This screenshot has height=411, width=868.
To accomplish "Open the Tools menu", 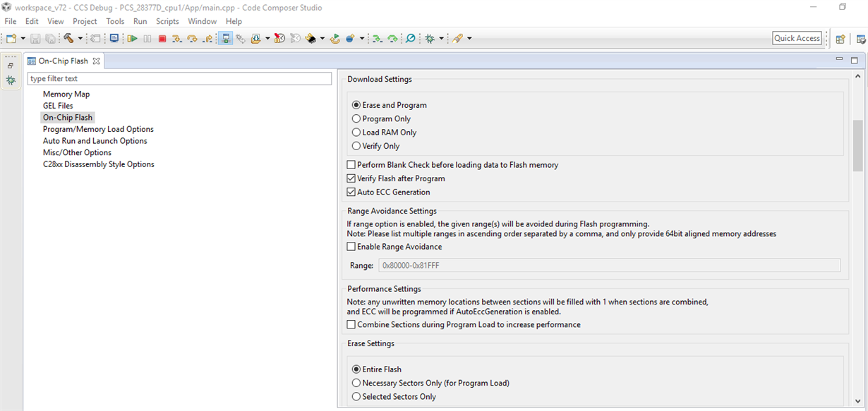I will (x=116, y=21).
